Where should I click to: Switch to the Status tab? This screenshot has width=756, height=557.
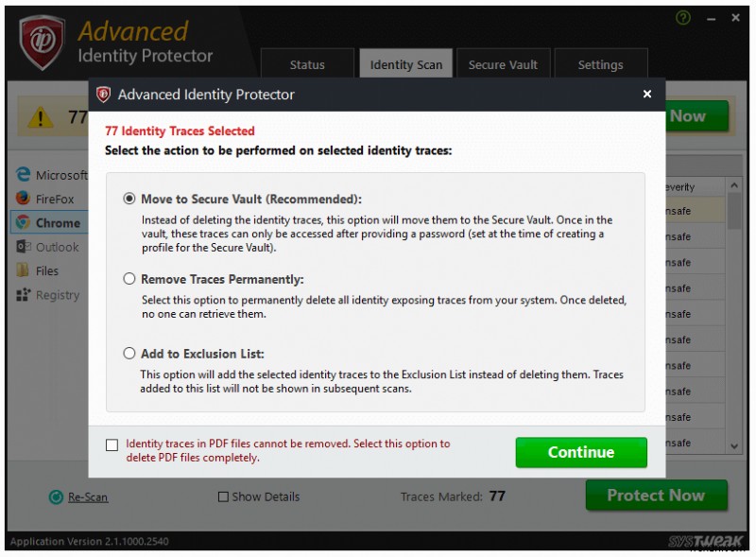(307, 64)
